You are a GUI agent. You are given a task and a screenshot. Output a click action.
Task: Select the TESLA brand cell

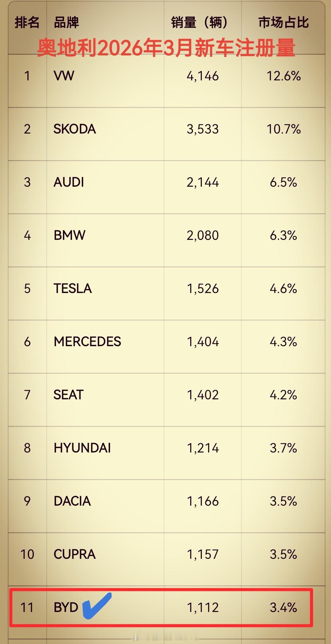pyautogui.click(x=105, y=293)
